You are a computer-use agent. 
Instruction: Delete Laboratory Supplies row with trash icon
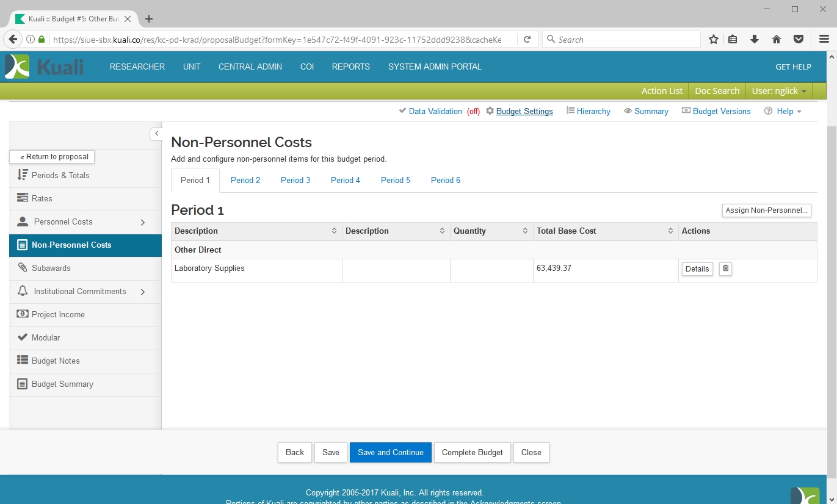click(x=725, y=268)
